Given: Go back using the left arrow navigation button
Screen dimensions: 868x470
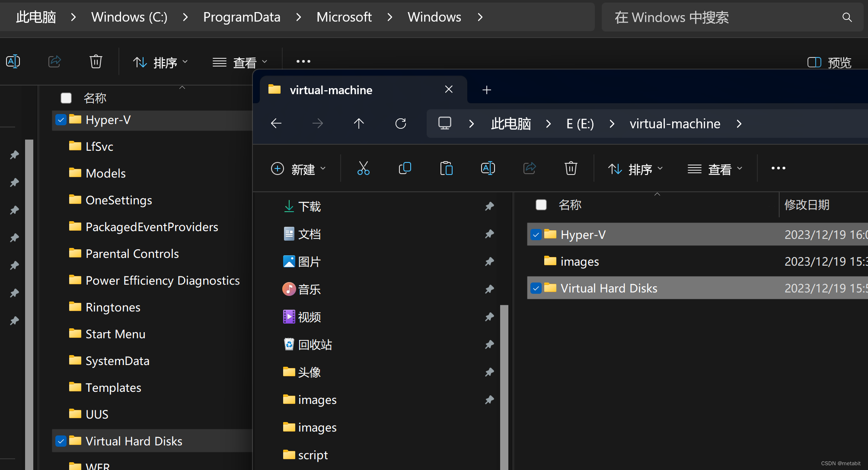Looking at the screenshot, I should 276,124.
